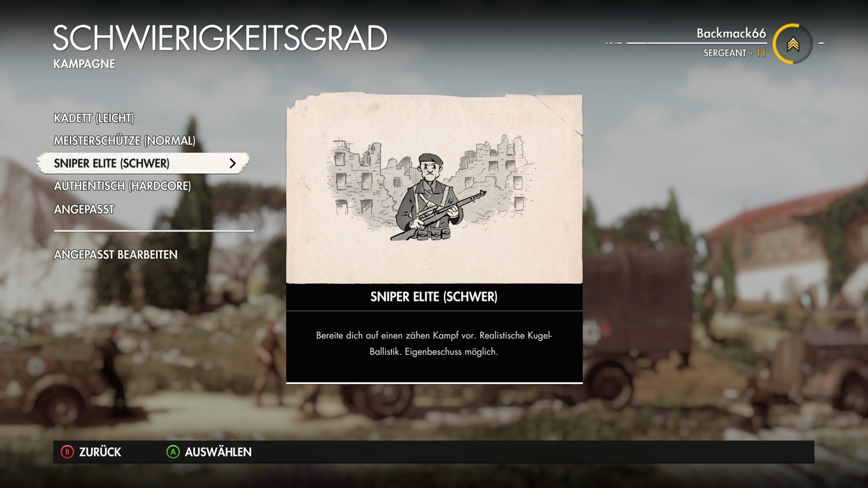
Task: Click the Sniper Elite (Schwer) card title
Action: [434, 297]
